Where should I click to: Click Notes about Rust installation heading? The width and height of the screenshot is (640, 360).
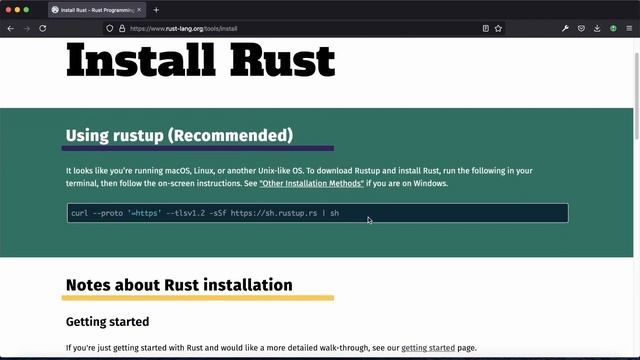[179, 285]
